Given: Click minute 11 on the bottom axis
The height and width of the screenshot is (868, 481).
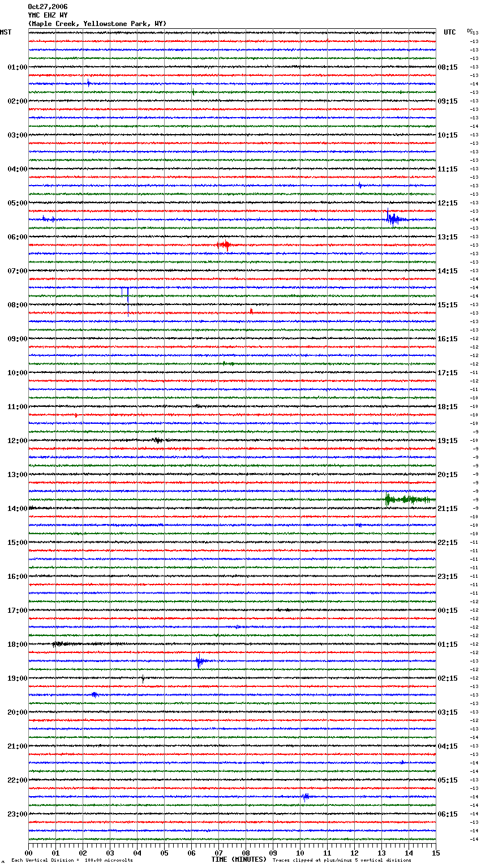Looking at the screenshot, I should [327, 853].
